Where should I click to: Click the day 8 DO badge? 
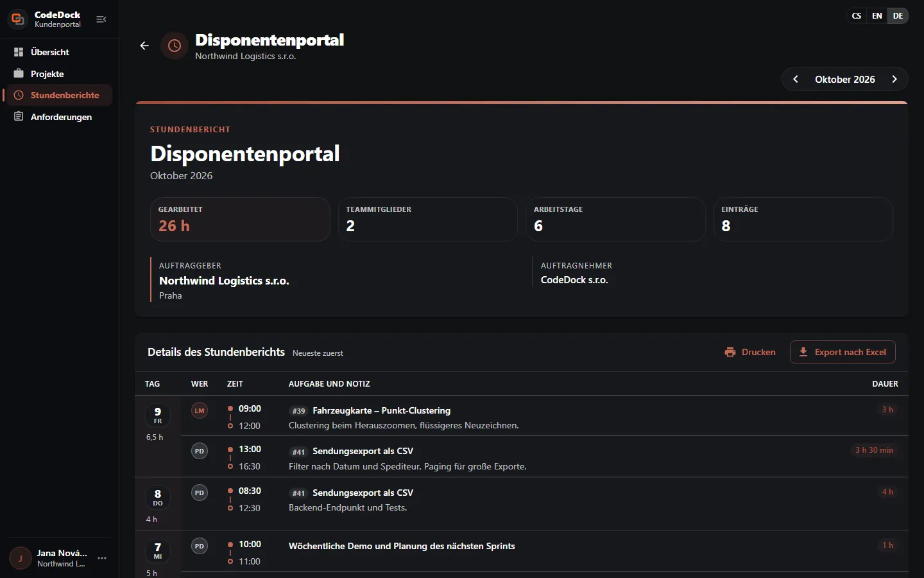click(158, 497)
